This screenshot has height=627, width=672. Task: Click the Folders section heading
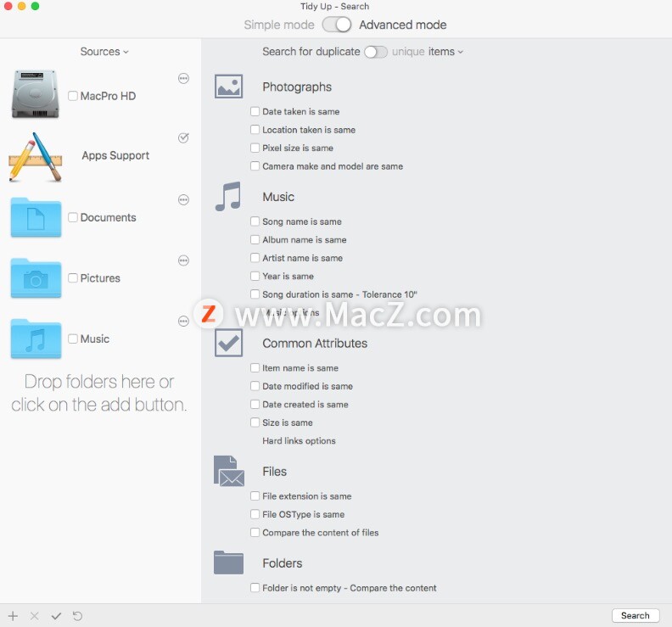[282, 563]
